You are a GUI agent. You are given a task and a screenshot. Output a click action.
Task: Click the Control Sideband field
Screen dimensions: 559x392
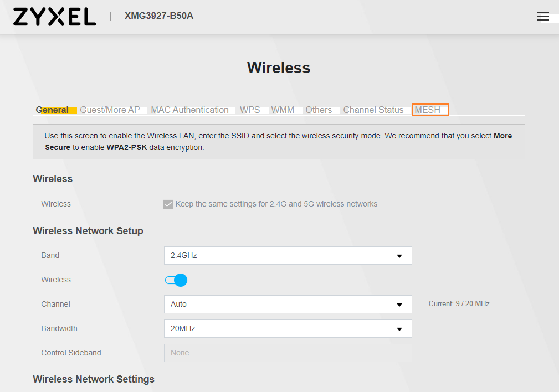coord(288,353)
